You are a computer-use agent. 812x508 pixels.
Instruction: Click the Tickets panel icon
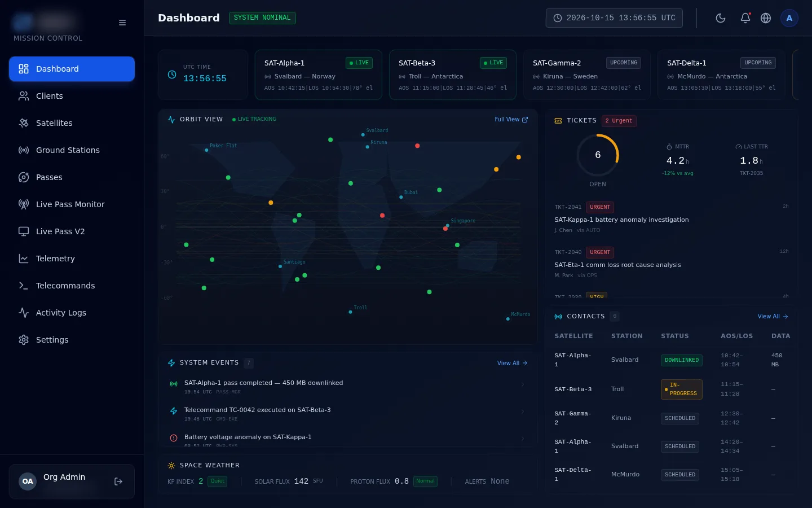558,121
